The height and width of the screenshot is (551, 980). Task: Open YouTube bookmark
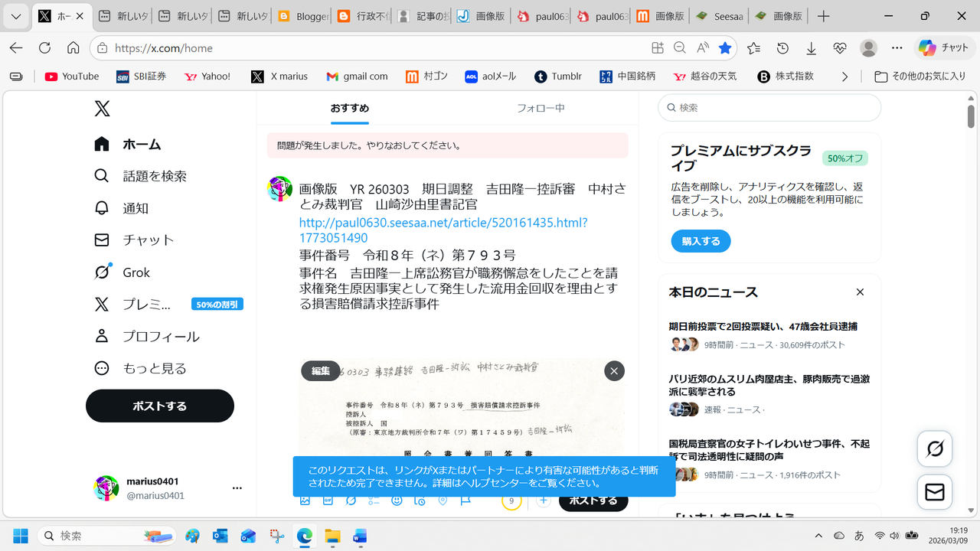tap(72, 77)
